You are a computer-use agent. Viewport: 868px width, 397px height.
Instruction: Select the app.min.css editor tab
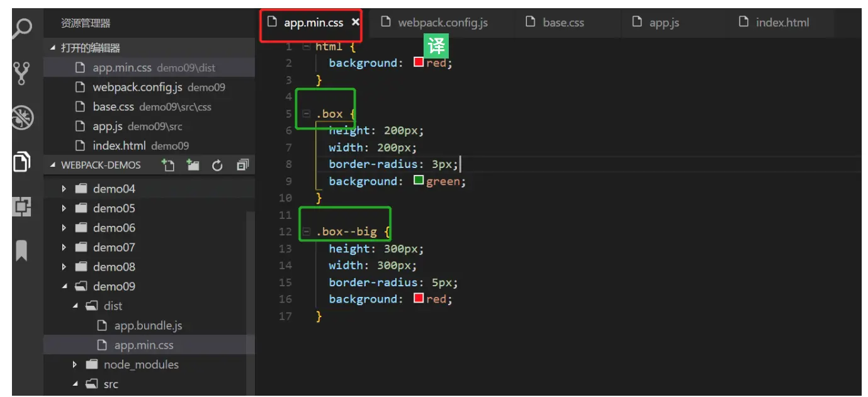(x=313, y=23)
